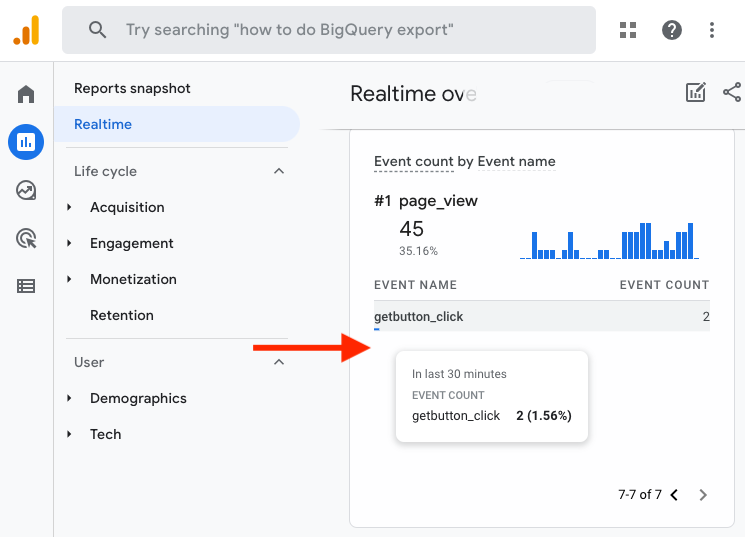The width and height of the screenshot is (745, 537).
Task: Collapse the Life cycle section
Action: click(279, 171)
